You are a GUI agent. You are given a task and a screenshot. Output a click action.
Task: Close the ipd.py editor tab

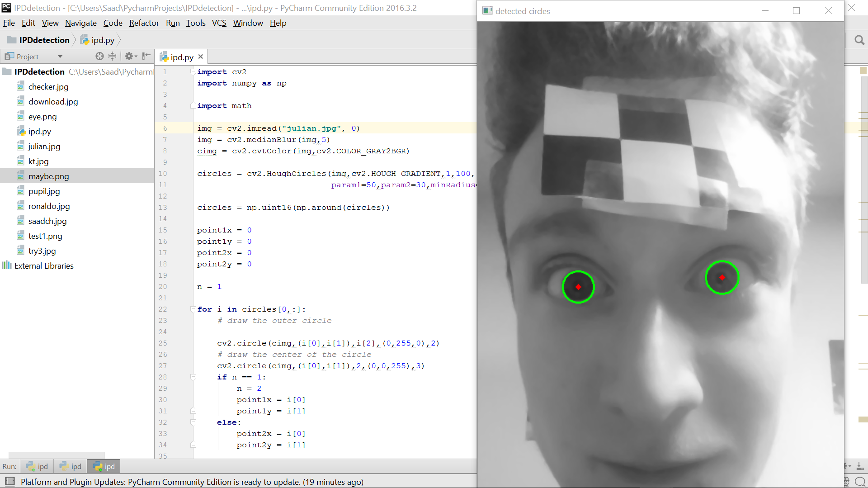click(x=201, y=57)
